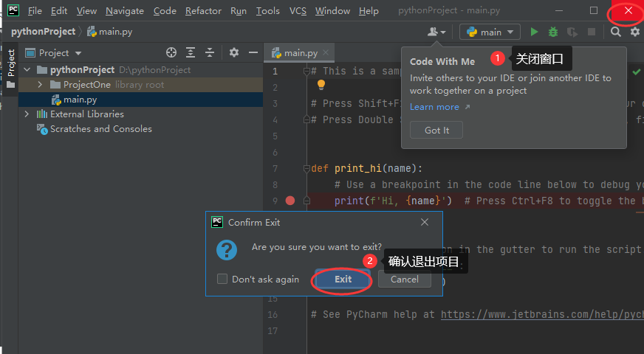Image resolution: width=644 pixels, height=354 pixels.
Task: Check the Don't ask again checkbox
Action: click(222, 279)
